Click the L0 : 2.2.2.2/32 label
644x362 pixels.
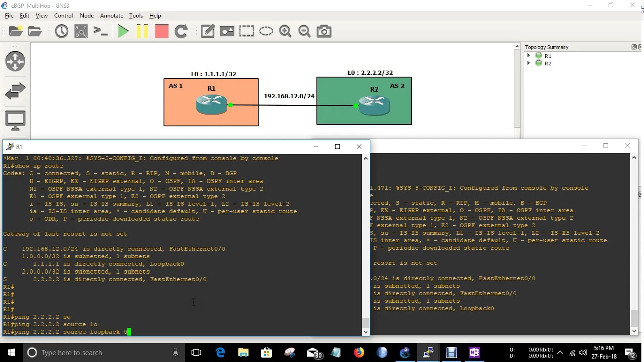coord(370,73)
